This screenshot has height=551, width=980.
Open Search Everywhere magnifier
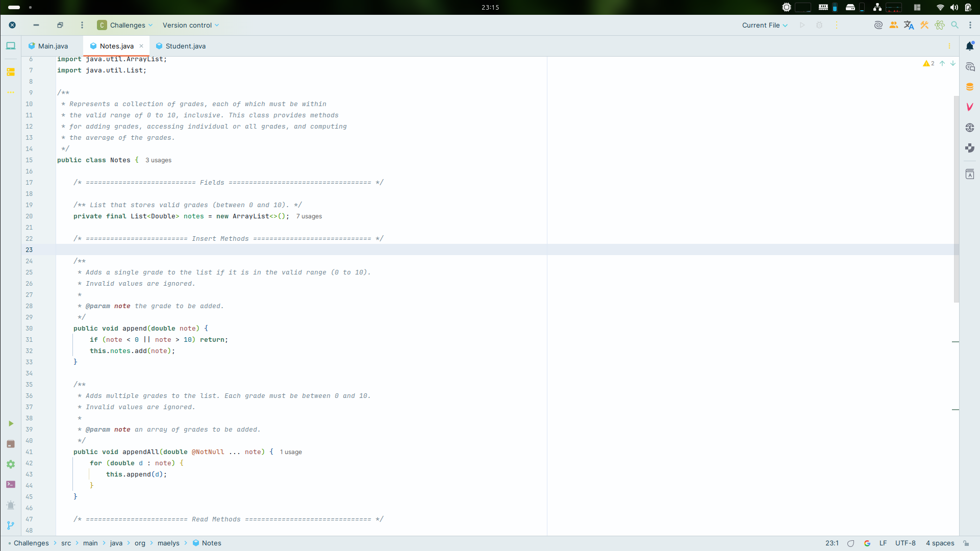click(954, 25)
